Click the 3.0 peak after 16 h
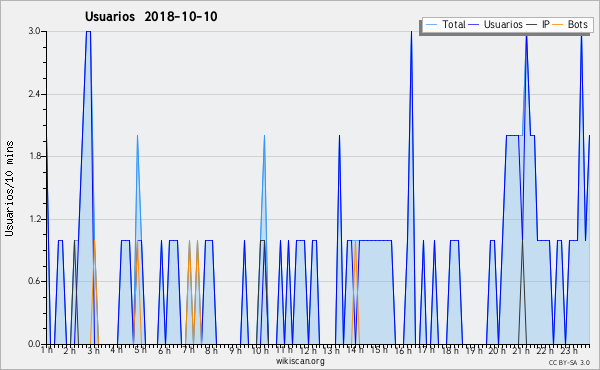The image size is (600, 370). (411, 33)
